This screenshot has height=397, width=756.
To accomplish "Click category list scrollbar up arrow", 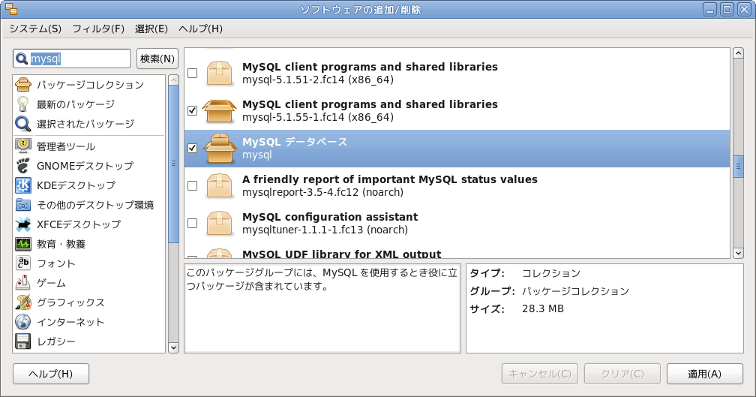I will [174, 80].
